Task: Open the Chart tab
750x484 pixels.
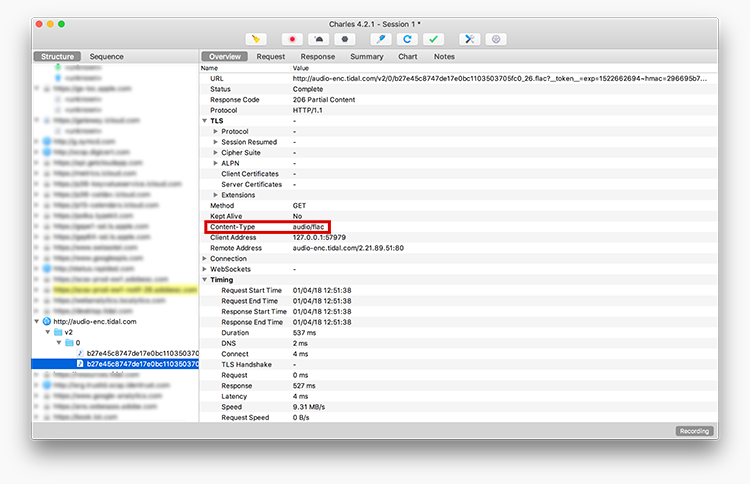Action: coord(408,56)
